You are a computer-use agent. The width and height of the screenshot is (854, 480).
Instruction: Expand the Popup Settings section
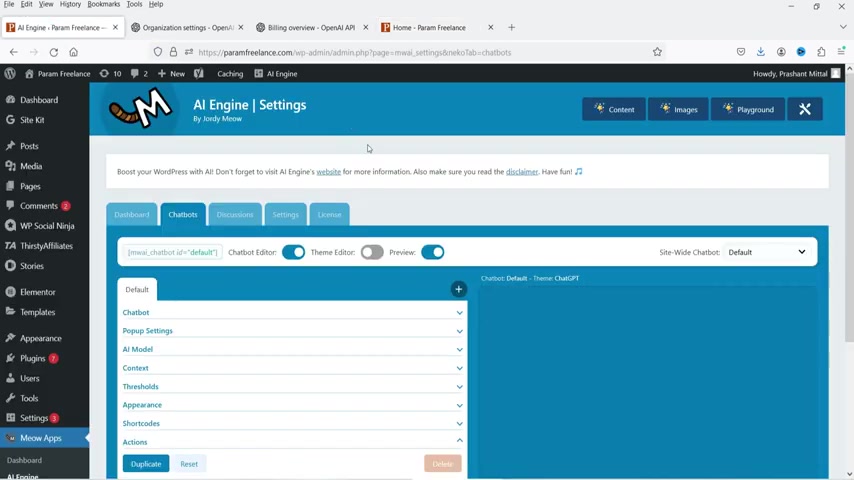pos(292,331)
